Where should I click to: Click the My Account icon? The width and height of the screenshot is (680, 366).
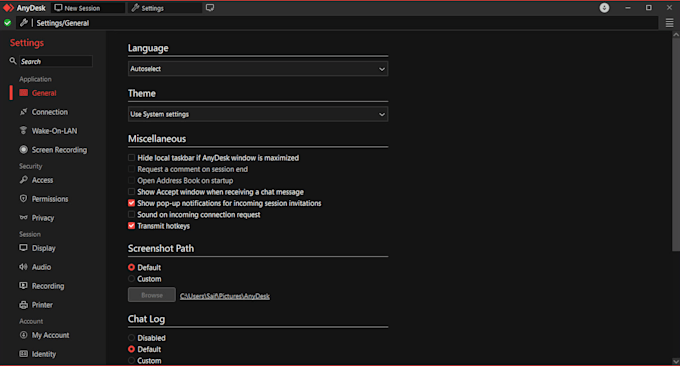tap(23, 335)
